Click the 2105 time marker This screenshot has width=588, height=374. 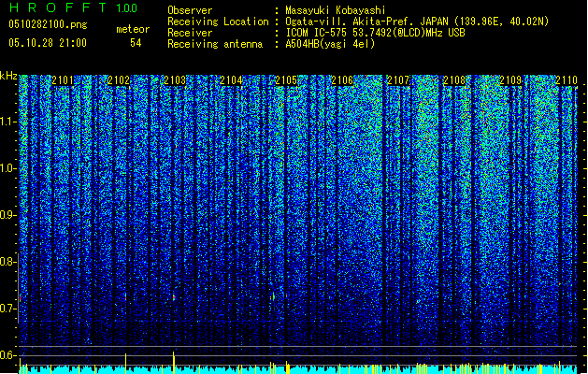[286, 80]
